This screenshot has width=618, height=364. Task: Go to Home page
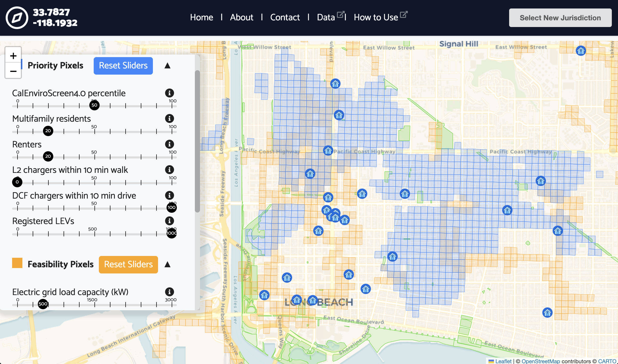[202, 17]
